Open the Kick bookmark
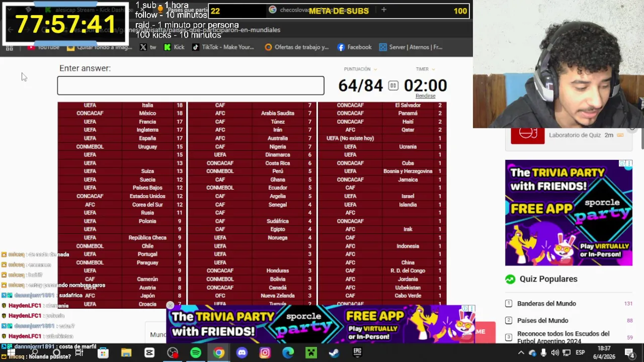 [174, 47]
